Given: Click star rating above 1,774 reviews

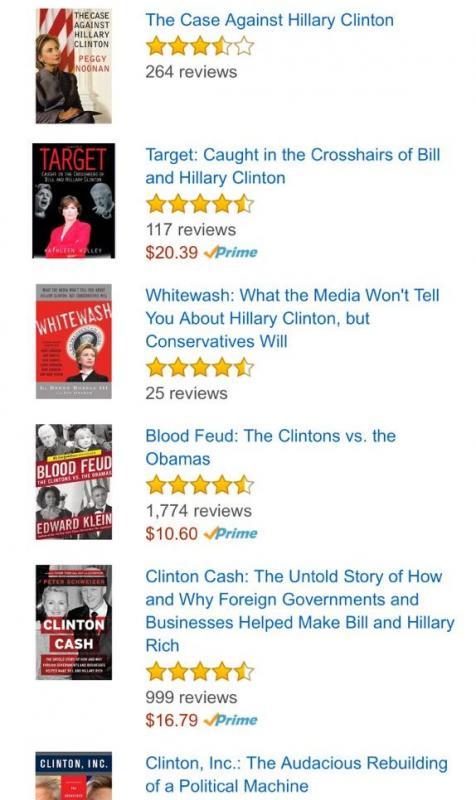Looking at the screenshot, I should [x=199, y=485].
